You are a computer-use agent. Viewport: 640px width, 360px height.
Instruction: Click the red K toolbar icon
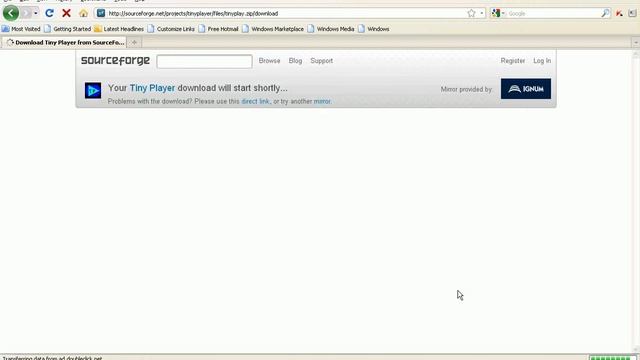[620, 13]
